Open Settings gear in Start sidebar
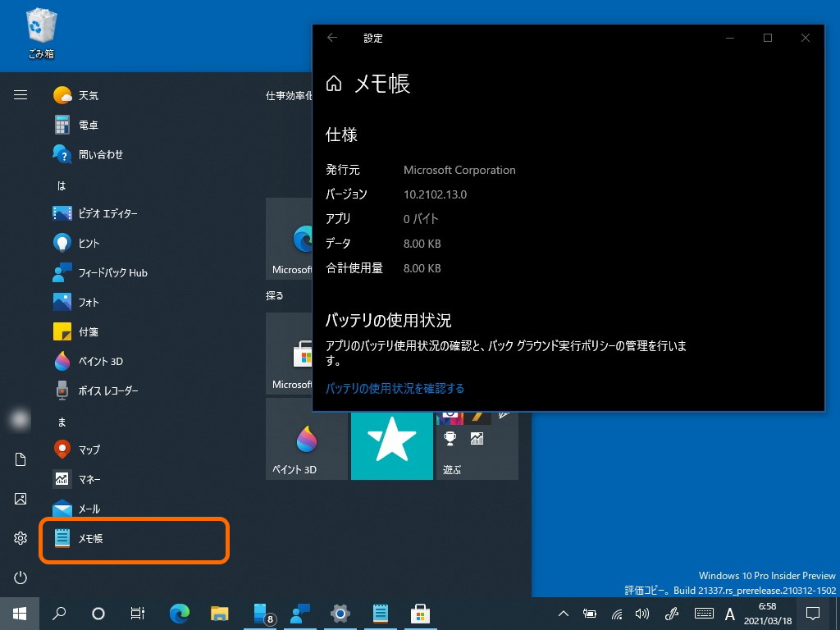 point(20,538)
